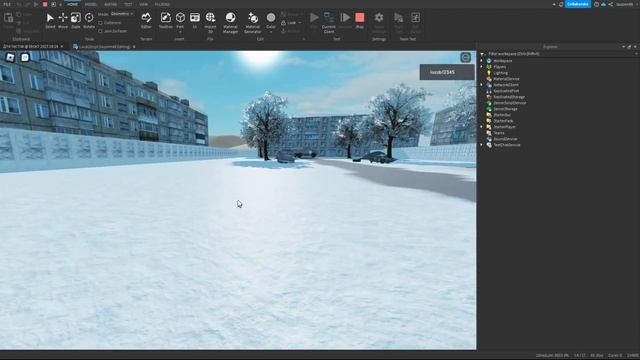
Task: Open the Explorer panel options dropdown arrow
Action: (623, 47)
